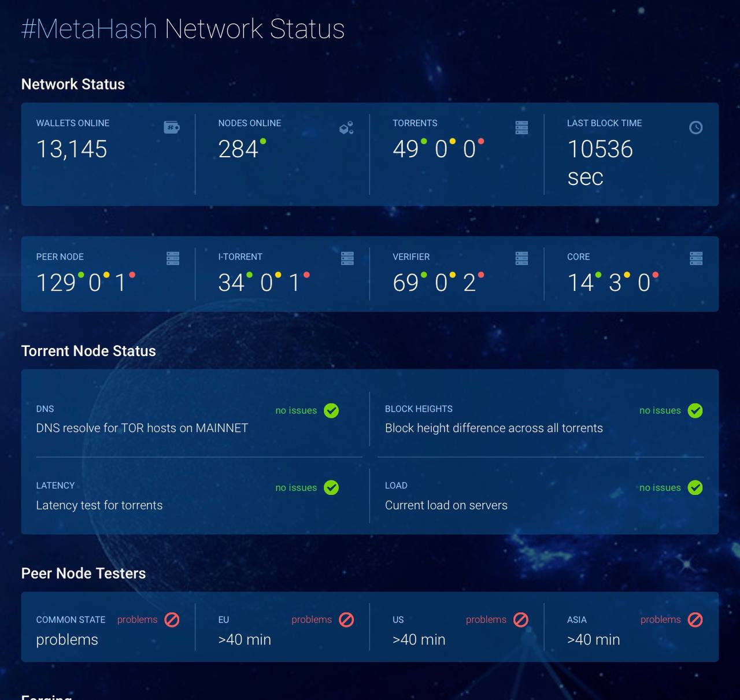This screenshot has width=740, height=700.
Task: Click the Verifier green count 69
Action: pyautogui.click(x=406, y=283)
